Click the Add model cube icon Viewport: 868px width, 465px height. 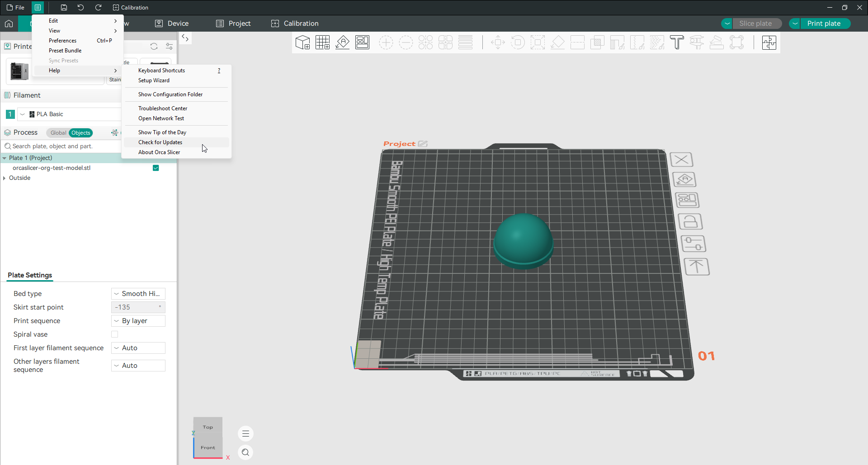(302, 42)
